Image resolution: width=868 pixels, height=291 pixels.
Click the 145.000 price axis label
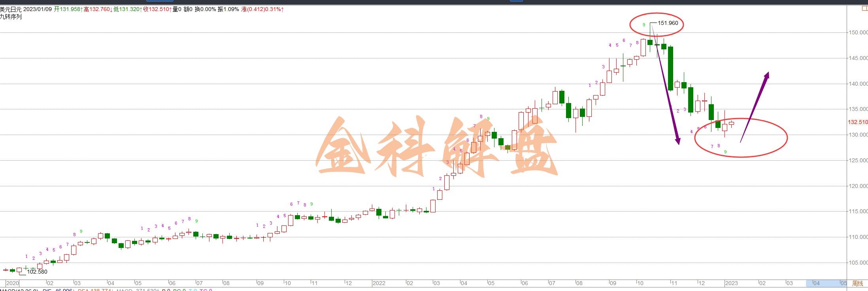pos(858,58)
